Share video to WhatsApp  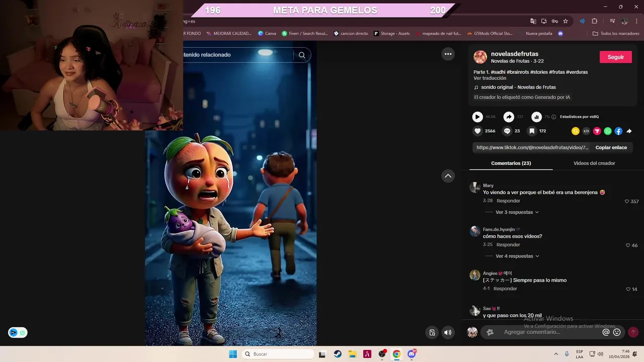coord(608,131)
